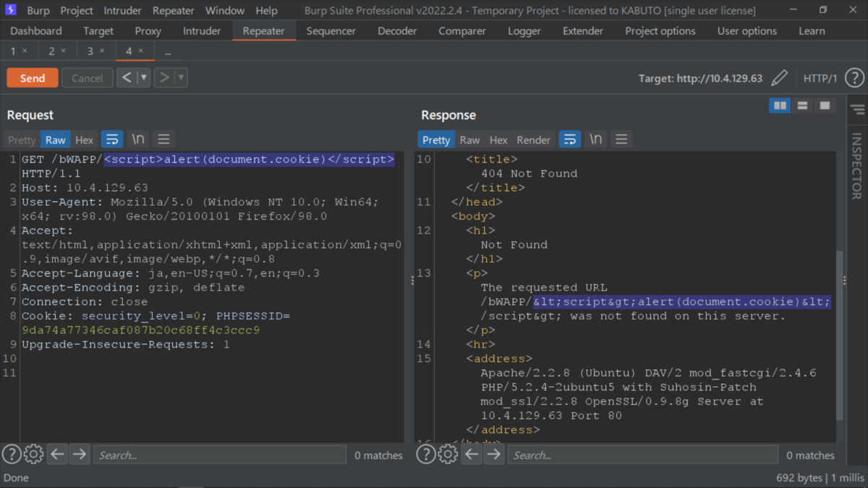This screenshot has width=868, height=488.
Task: Click the orange Send button
Action: [33, 78]
